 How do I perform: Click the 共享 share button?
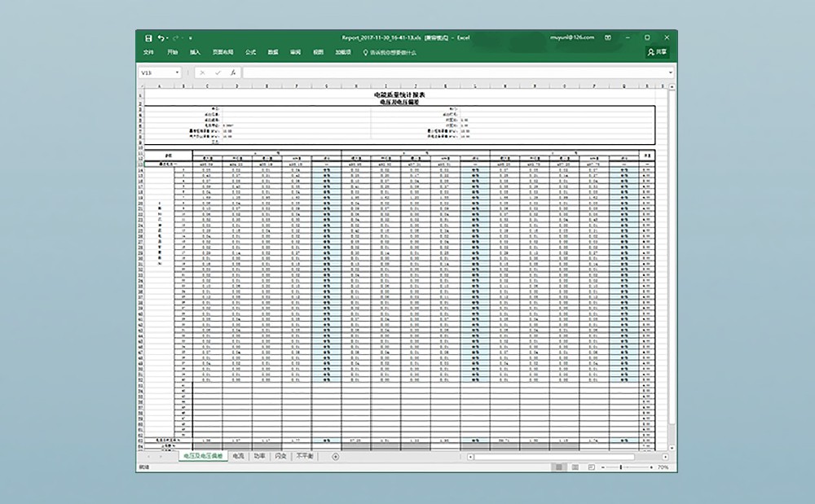pyautogui.click(x=657, y=52)
